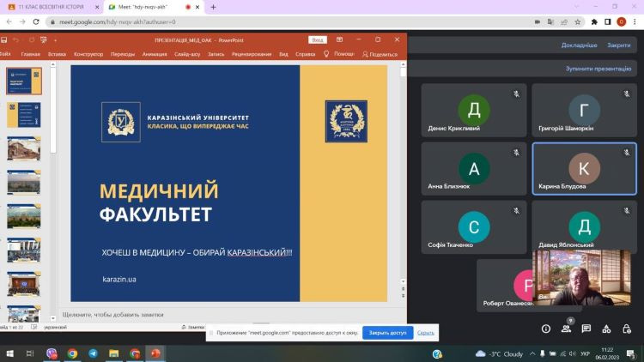
Task: Click the medical faculty emblem on yellow panel
Action: click(x=346, y=122)
